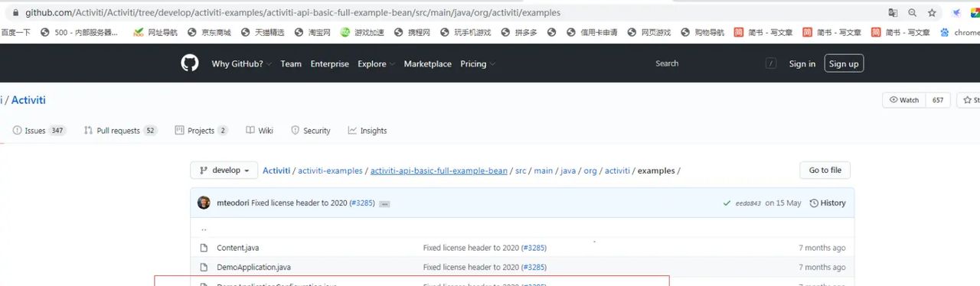Switch to the Issues tab

pos(39,131)
